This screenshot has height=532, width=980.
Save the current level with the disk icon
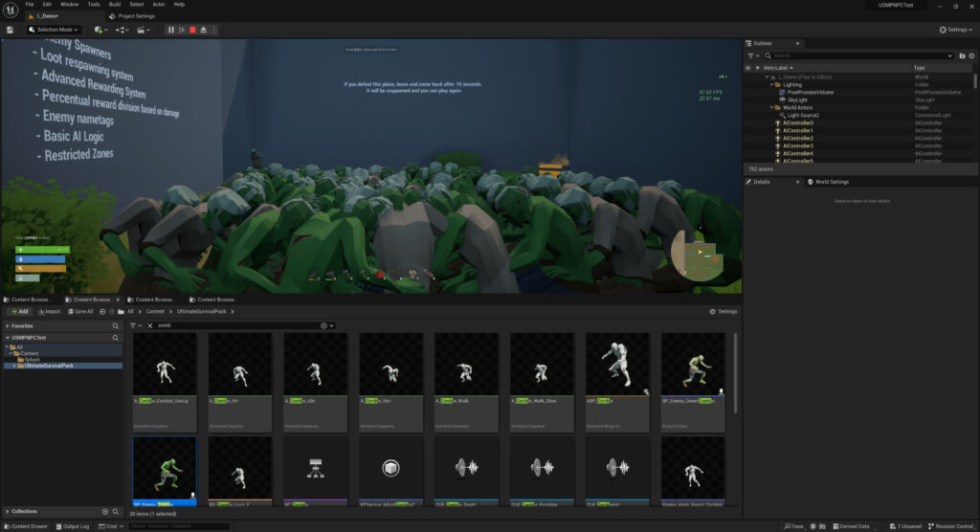pyautogui.click(x=10, y=30)
